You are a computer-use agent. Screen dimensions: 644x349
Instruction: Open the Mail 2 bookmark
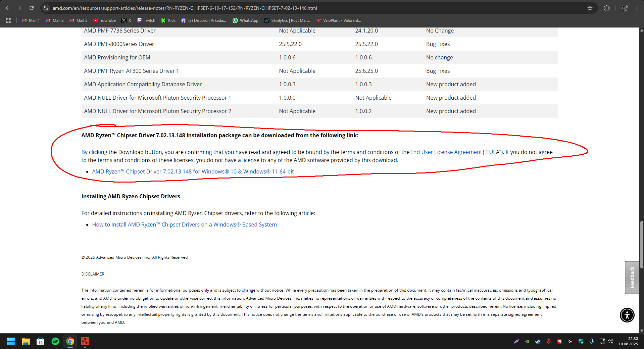click(54, 20)
